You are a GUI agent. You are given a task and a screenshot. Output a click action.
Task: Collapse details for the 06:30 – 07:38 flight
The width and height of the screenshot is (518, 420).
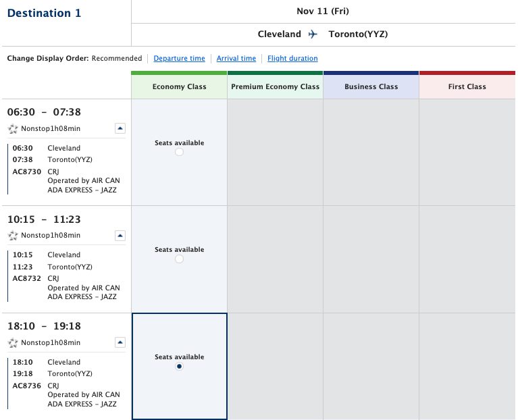tap(120, 128)
